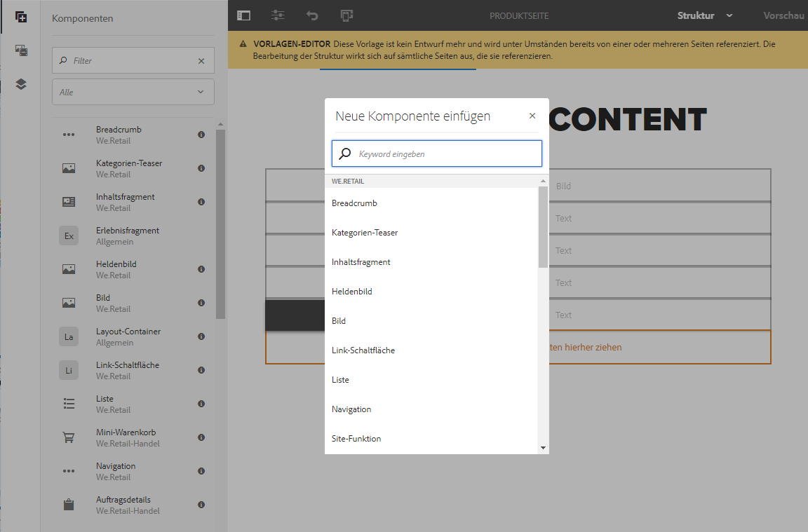Image resolution: width=808 pixels, height=532 pixels.
Task: Show info for Bild component
Action: point(201,303)
